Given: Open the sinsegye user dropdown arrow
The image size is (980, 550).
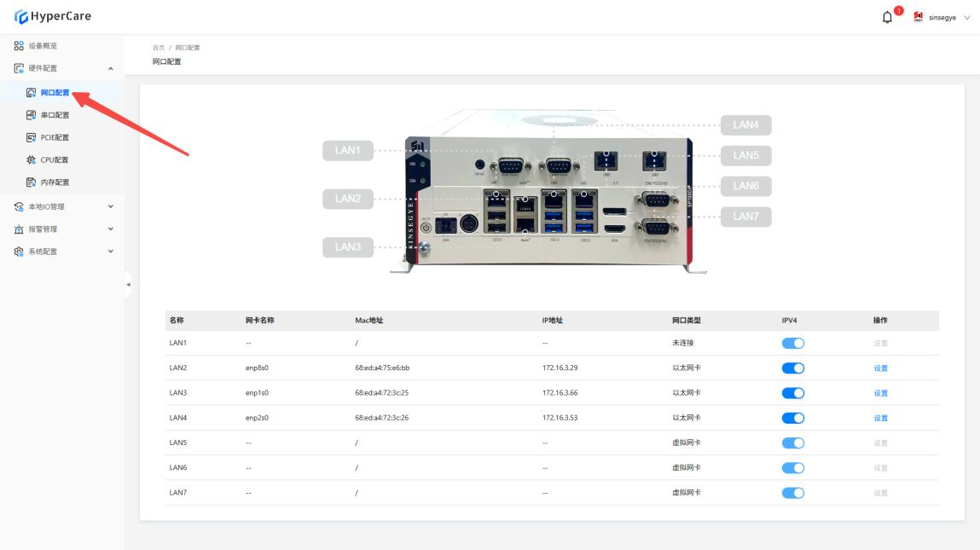Looking at the screenshot, I should (x=967, y=18).
